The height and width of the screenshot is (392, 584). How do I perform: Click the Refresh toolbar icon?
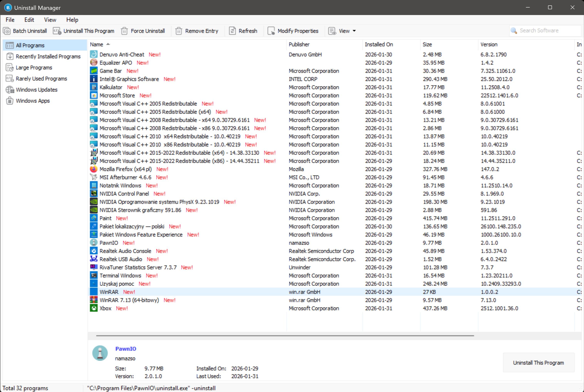[232, 31]
